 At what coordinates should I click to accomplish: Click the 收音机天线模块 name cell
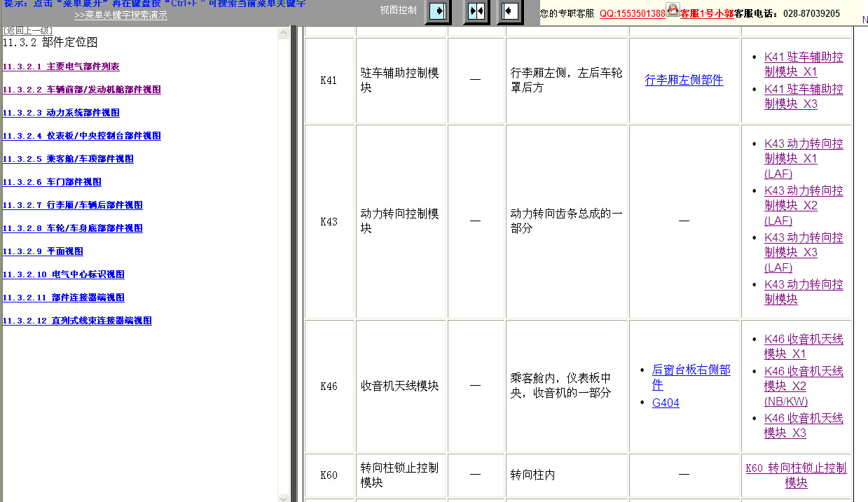pyautogui.click(x=400, y=386)
